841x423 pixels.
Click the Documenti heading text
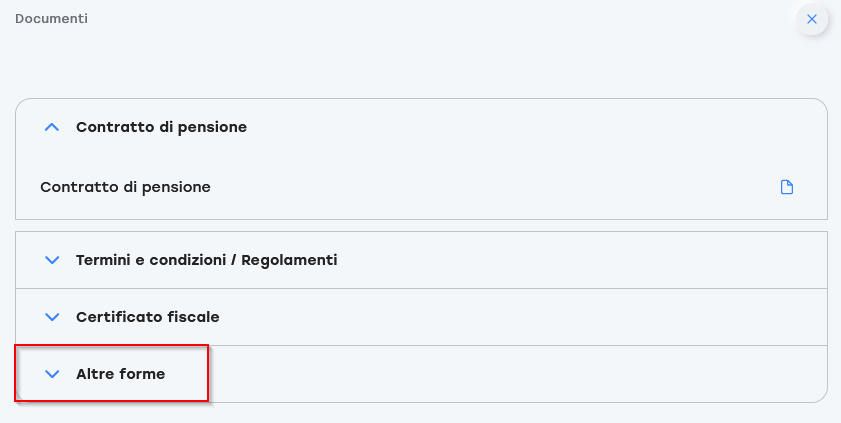tap(51, 19)
